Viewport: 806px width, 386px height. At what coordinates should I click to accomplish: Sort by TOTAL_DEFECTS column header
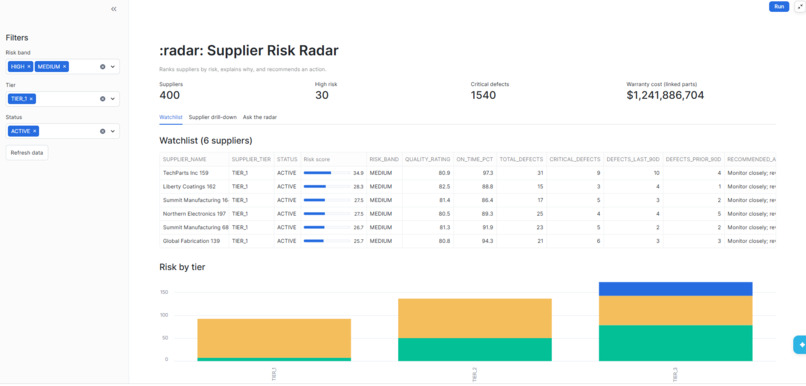click(521, 159)
